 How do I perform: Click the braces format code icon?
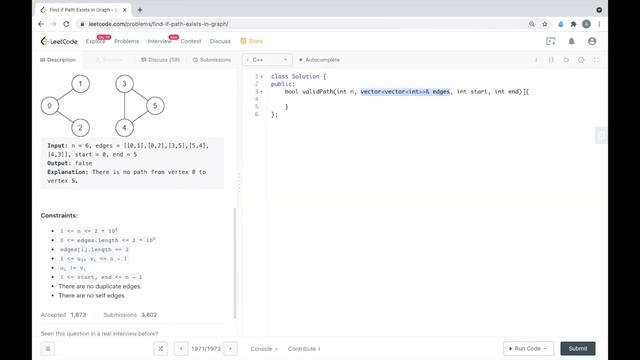click(x=551, y=60)
